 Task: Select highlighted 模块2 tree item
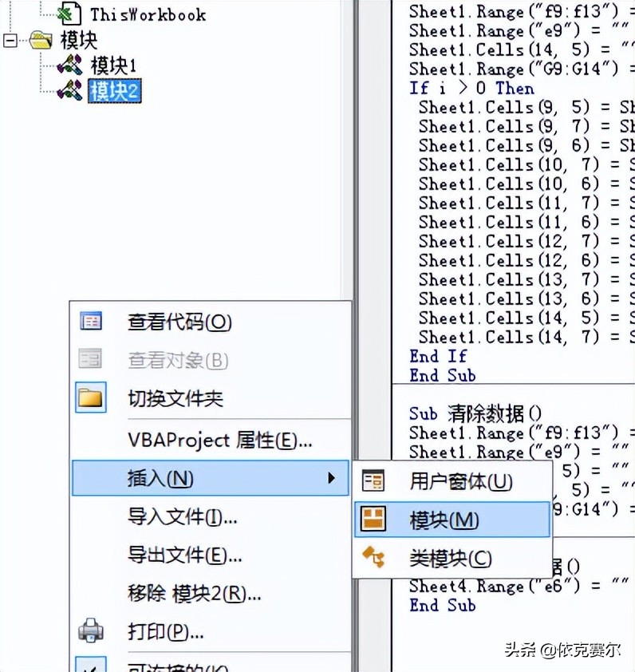114,91
